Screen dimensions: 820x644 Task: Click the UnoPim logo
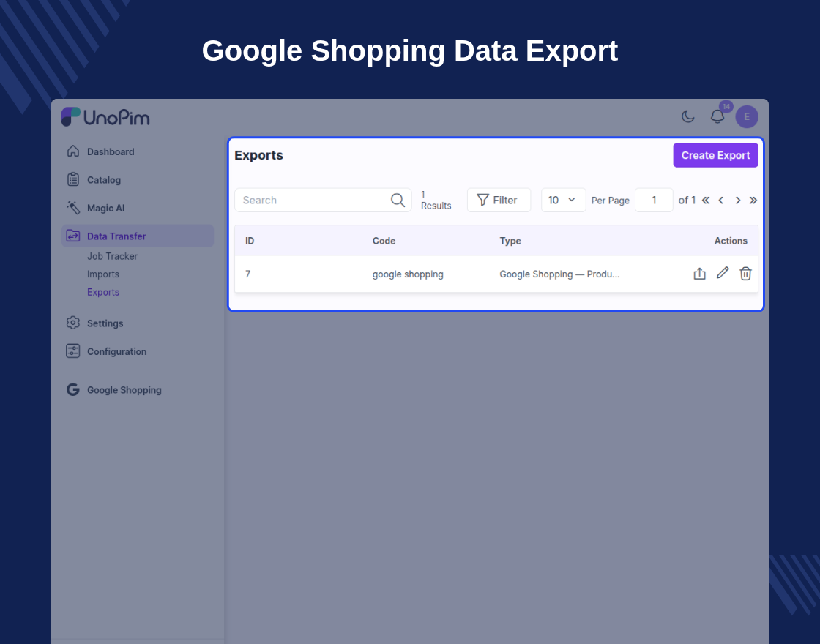pos(105,117)
